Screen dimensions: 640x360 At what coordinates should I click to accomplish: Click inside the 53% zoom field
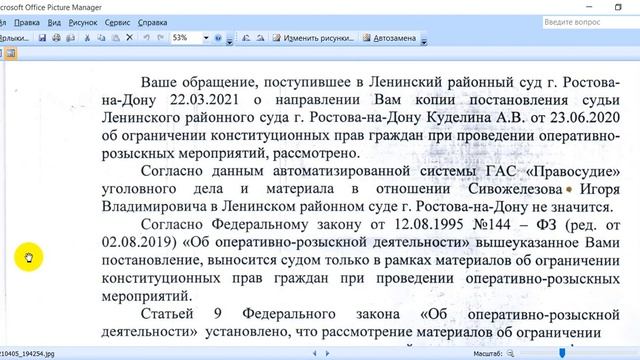[x=186, y=38]
